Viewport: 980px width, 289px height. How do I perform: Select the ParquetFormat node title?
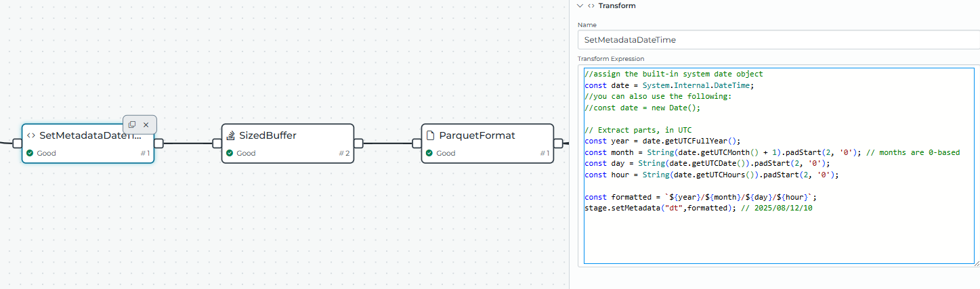(x=477, y=135)
